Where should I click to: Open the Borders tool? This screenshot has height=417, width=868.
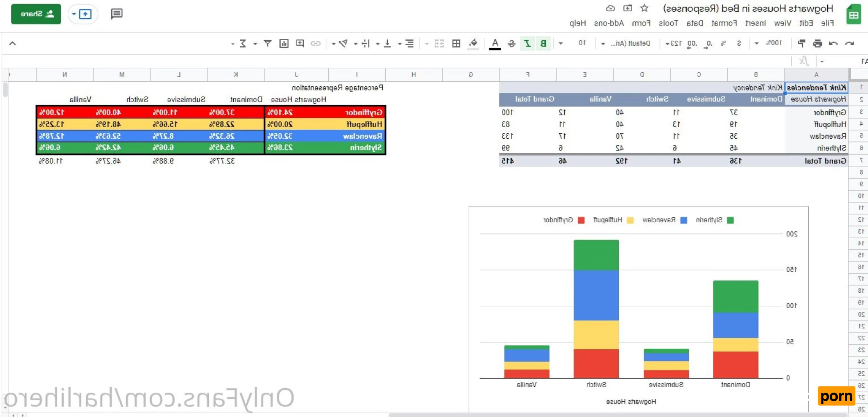(x=456, y=43)
